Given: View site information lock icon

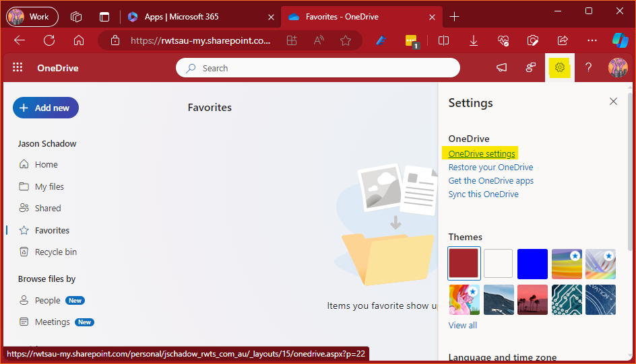Looking at the screenshot, I should tap(115, 40).
